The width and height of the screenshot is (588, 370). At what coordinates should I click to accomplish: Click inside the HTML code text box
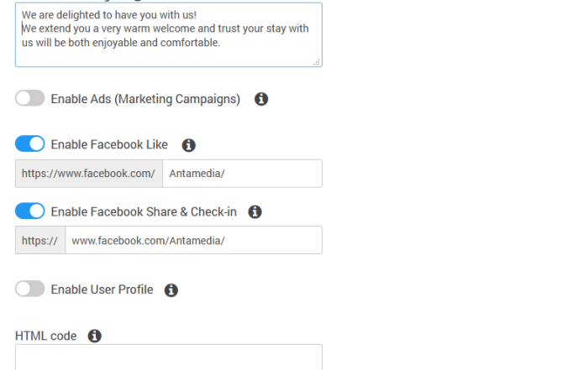(169, 357)
